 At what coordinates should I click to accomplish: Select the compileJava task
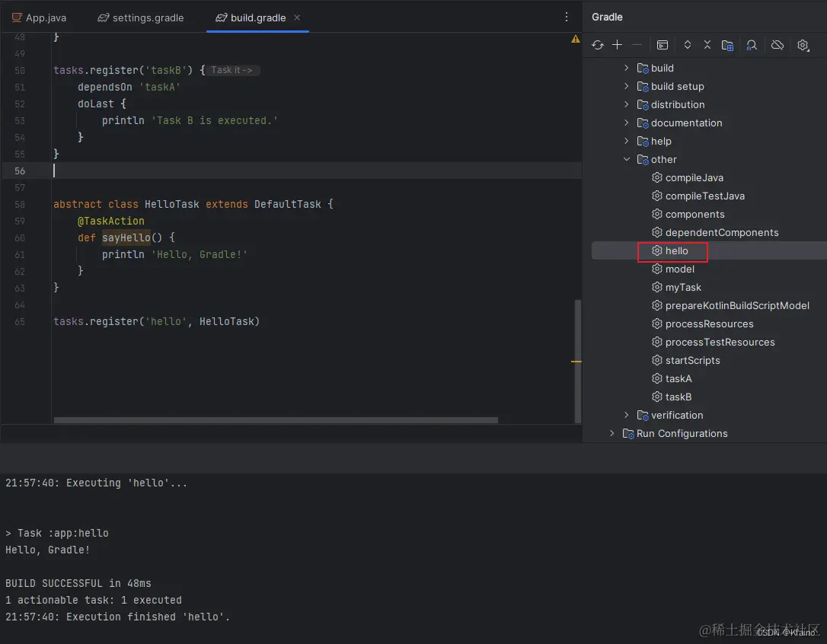(x=694, y=177)
